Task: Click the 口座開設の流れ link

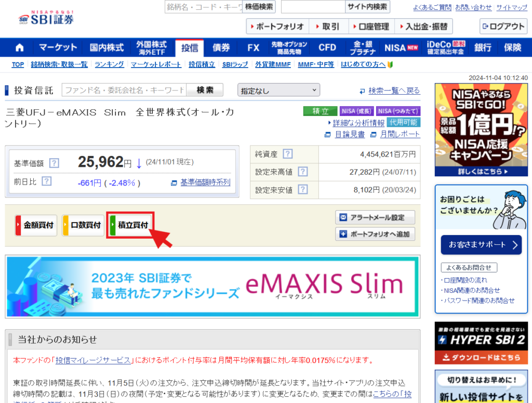Action: pos(465,280)
